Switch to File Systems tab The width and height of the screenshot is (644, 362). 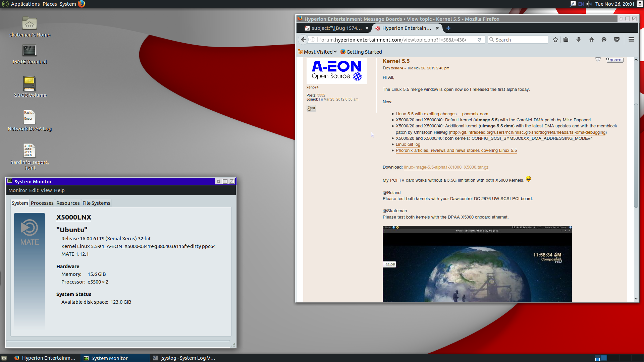point(96,203)
